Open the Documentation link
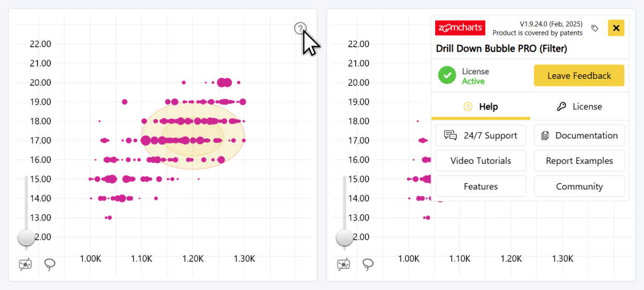 580,135
